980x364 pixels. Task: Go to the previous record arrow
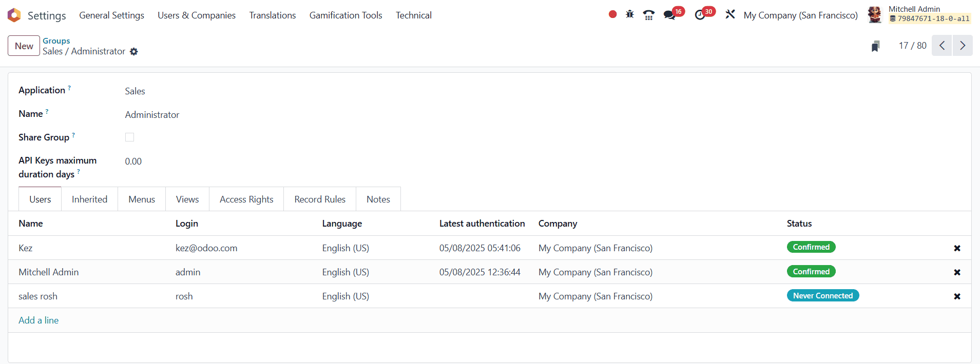pyautogui.click(x=942, y=46)
